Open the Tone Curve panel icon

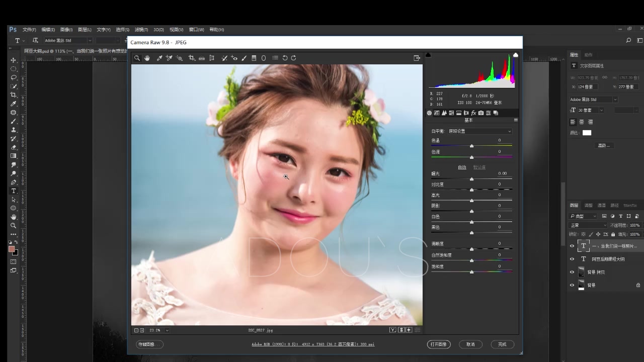437,113
